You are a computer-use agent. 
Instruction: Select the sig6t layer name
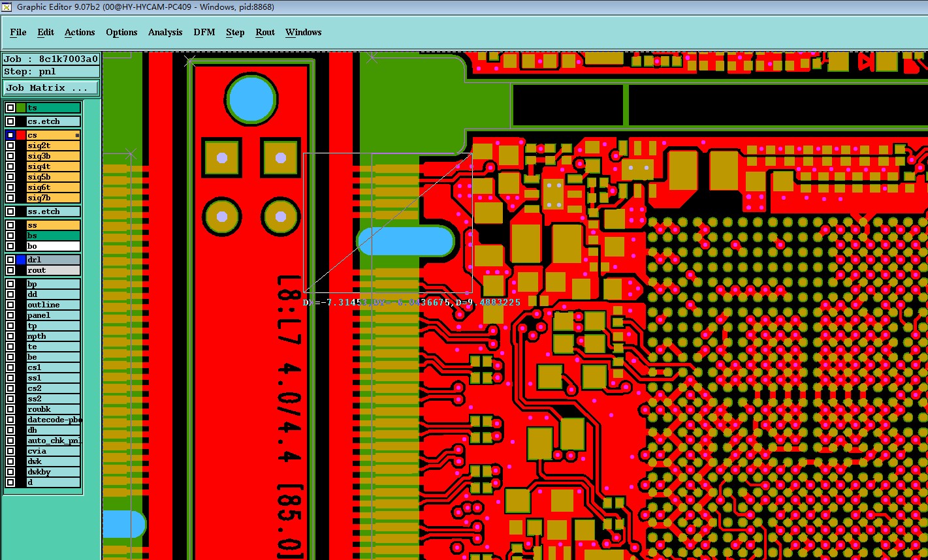click(53, 187)
